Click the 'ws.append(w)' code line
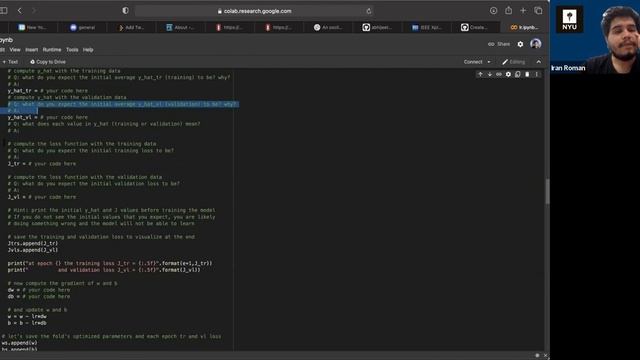This screenshot has width=640, height=360. tap(20, 343)
